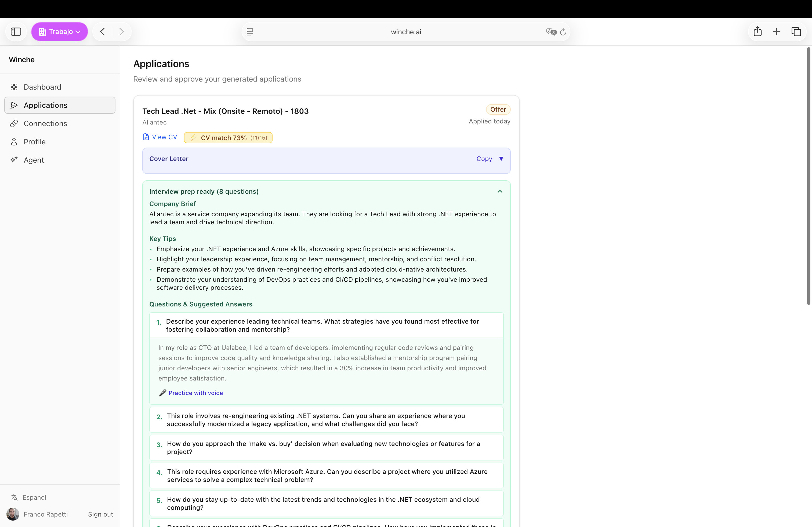This screenshot has height=527, width=812.
Task: Reload the current page
Action: pyautogui.click(x=563, y=32)
